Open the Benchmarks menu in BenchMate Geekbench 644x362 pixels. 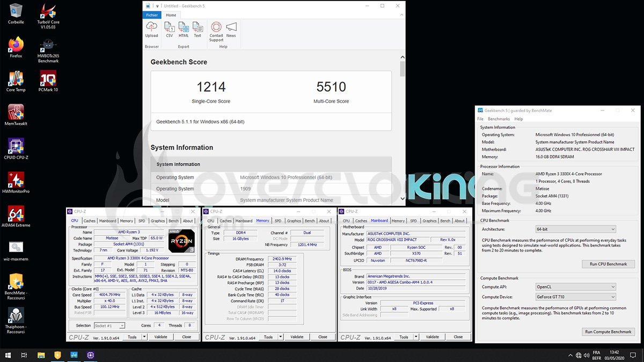[x=499, y=119]
